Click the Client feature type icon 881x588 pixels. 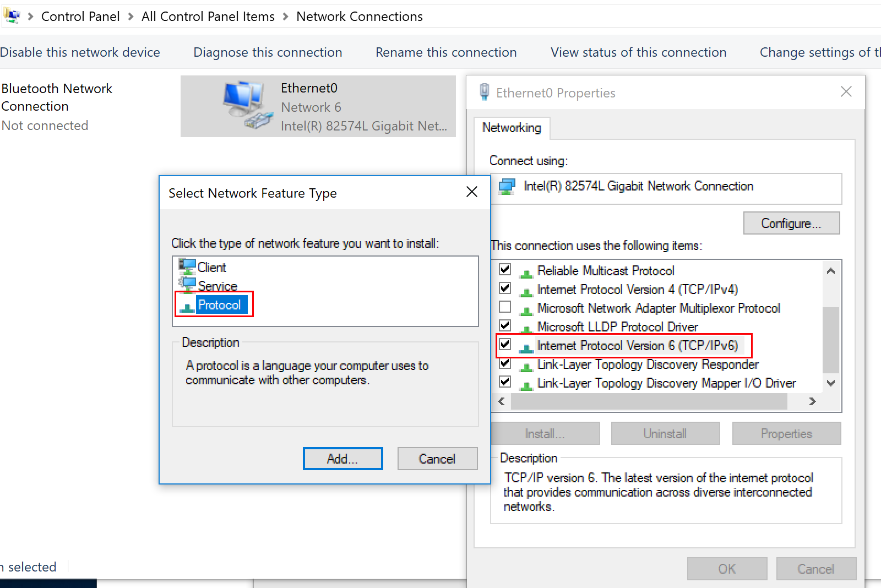click(x=187, y=267)
